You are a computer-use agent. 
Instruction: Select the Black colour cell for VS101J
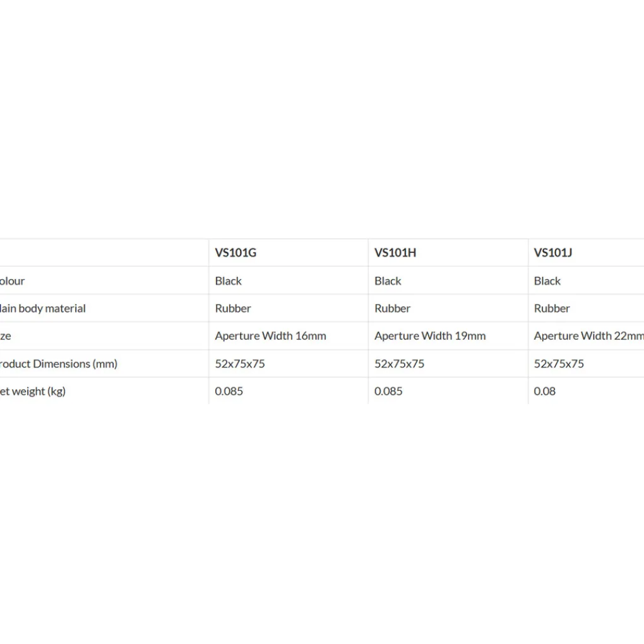click(x=547, y=281)
